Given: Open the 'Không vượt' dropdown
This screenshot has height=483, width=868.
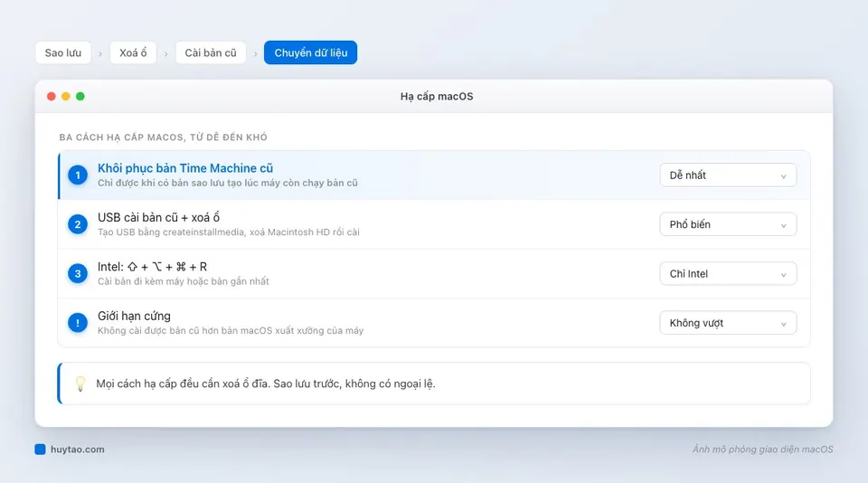Looking at the screenshot, I should click(728, 323).
